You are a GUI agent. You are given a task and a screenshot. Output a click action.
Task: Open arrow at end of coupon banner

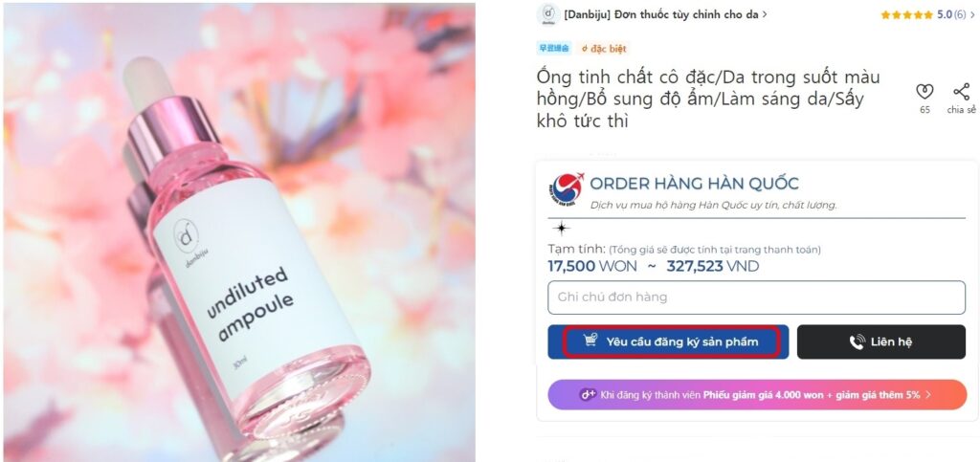(x=928, y=395)
